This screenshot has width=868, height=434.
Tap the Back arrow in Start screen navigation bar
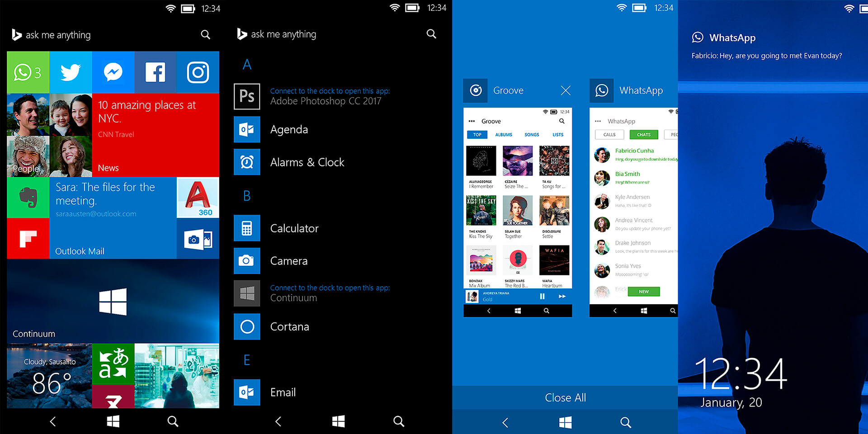[x=53, y=421]
